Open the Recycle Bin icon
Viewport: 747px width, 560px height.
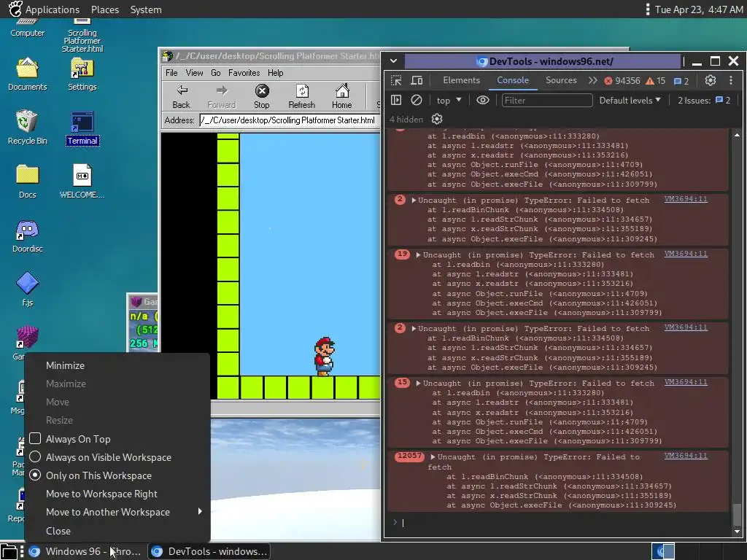(x=27, y=127)
